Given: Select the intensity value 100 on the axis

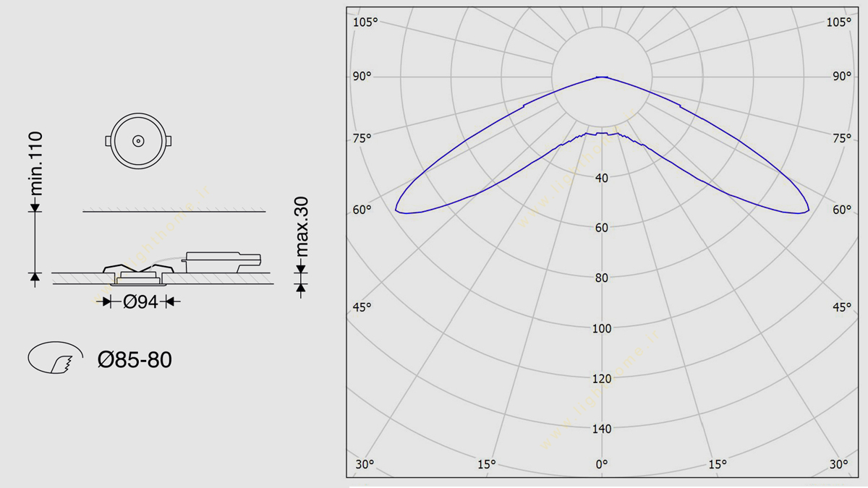Looking at the screenshot, I should tap(602, 328).
